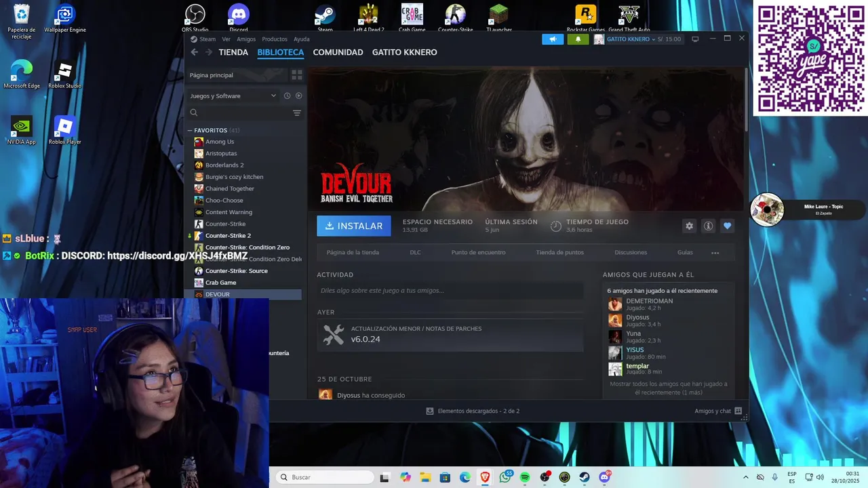Click the Windows taskbar Buscar box
868x488 pixels.
click(324, 477)
